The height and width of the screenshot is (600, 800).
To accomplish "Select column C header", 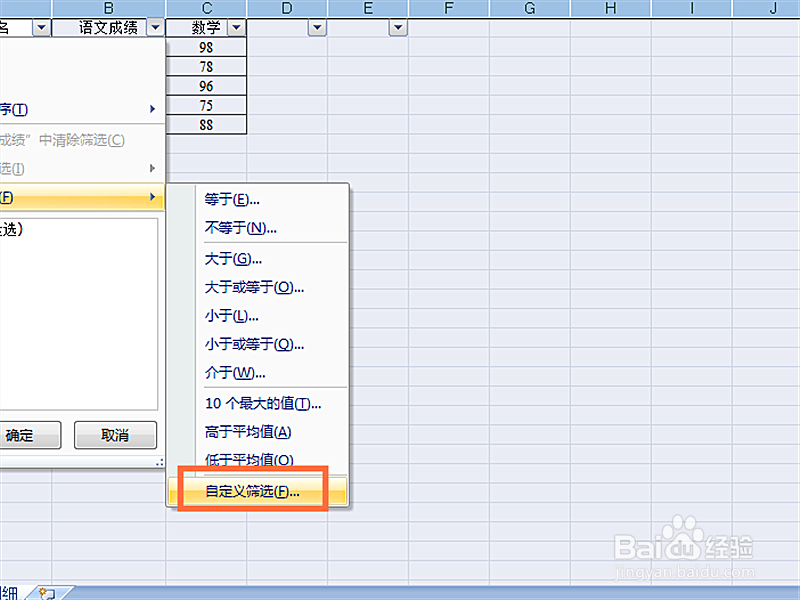I will point(207,8).
